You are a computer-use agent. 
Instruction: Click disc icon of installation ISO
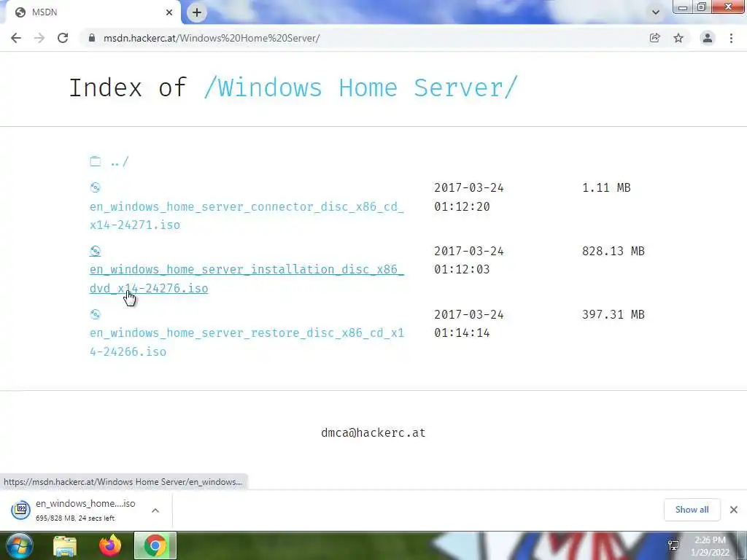click(96, 251)
